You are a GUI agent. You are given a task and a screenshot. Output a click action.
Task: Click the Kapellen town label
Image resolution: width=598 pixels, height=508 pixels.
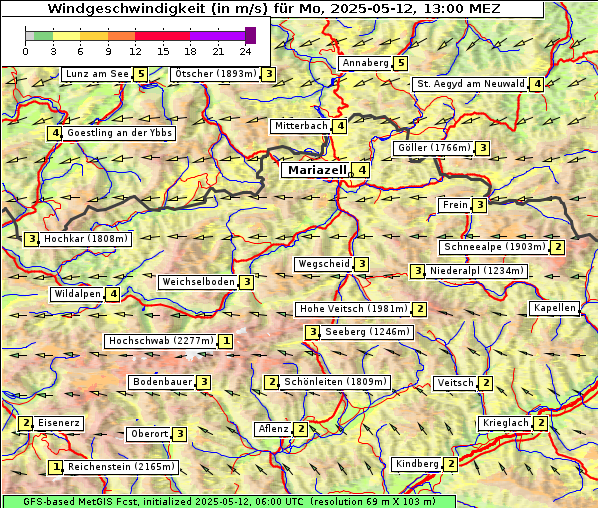tap(555, 308)
